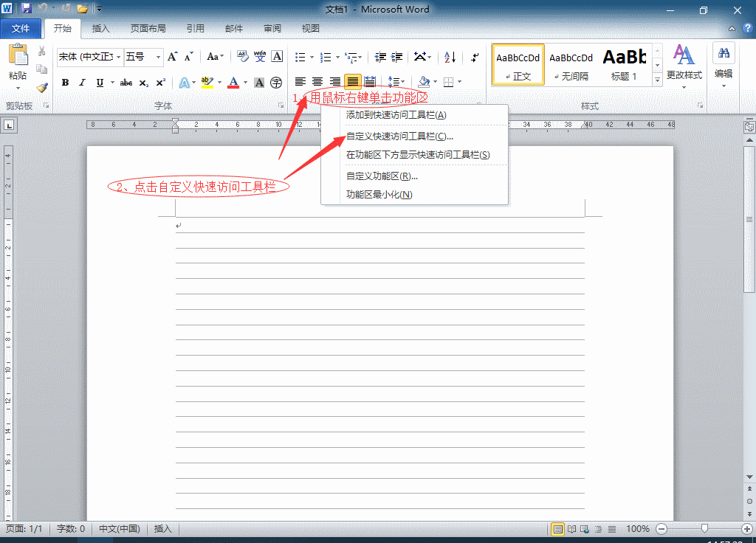
Task: Click the Font Color red A button
Action: pos(234,83)
